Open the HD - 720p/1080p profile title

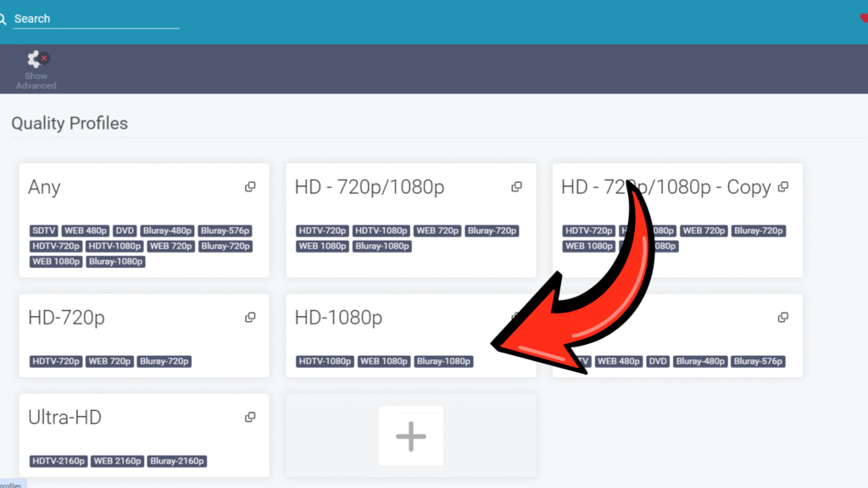tap(370, 187)
